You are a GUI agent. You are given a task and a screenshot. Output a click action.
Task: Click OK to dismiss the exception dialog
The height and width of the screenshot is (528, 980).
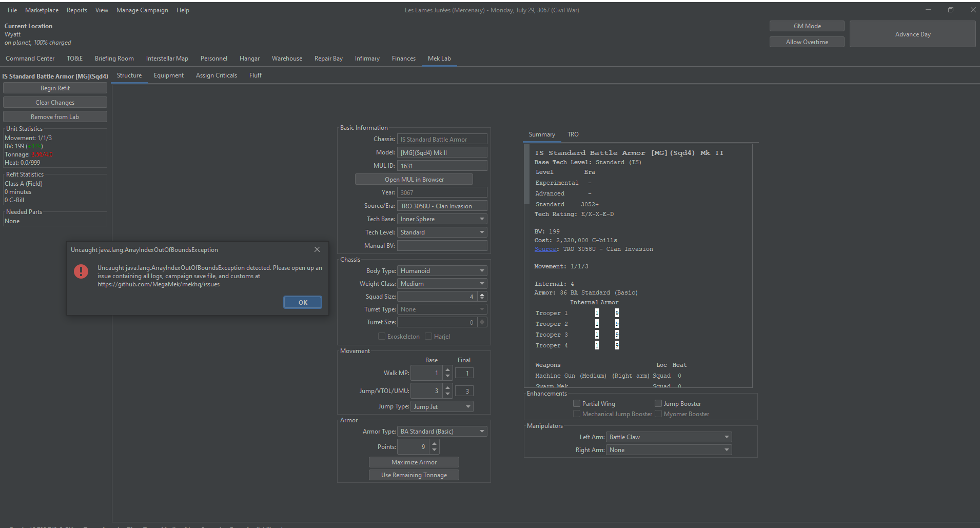(x=302, y=302)
